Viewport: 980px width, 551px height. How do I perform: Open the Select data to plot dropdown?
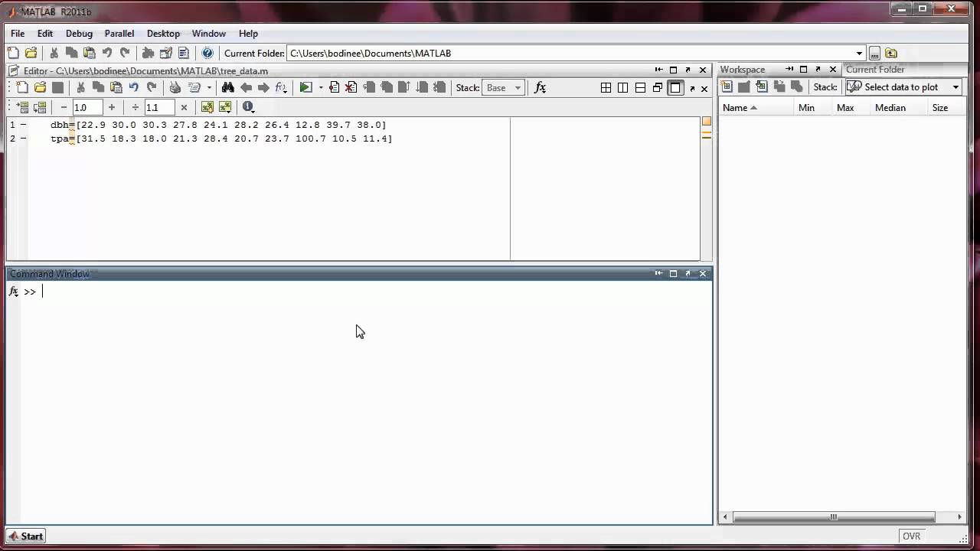click(904, 86)
